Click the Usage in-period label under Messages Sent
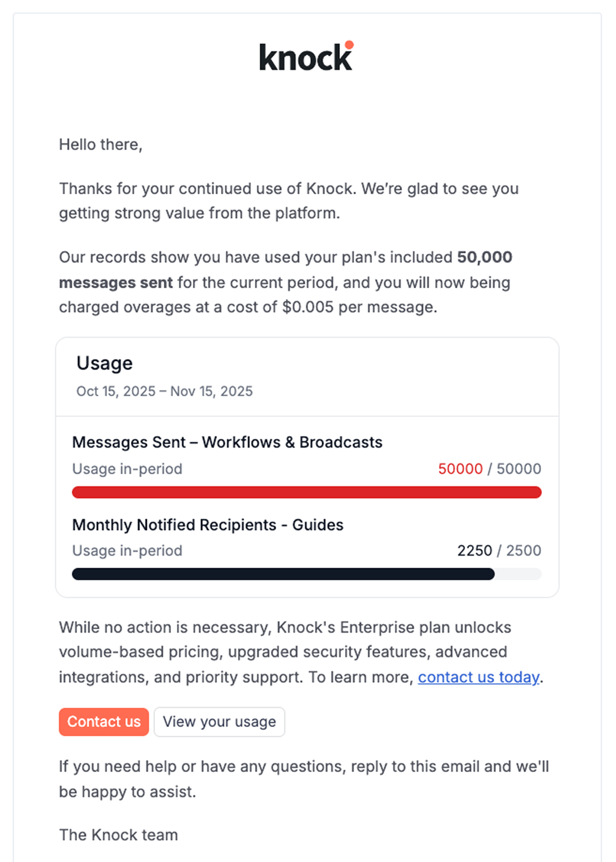Screen dimensions: 616x862 (126, 469)
